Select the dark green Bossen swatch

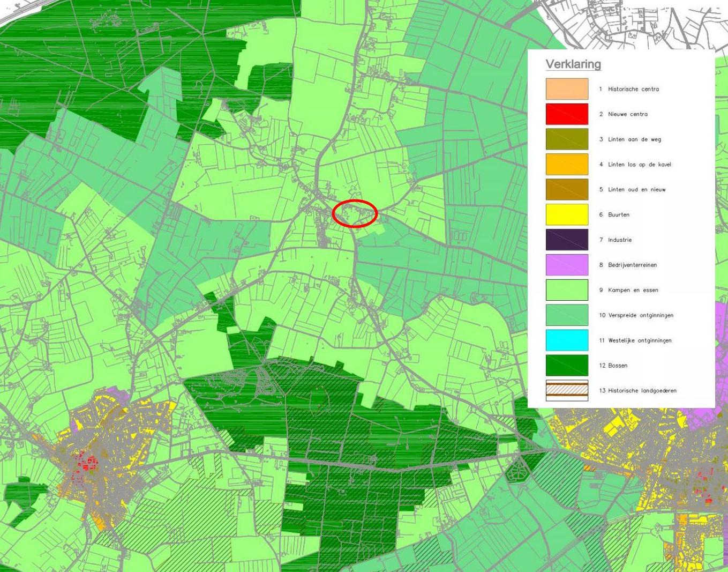pyautogui.click(x=567, y=366)
